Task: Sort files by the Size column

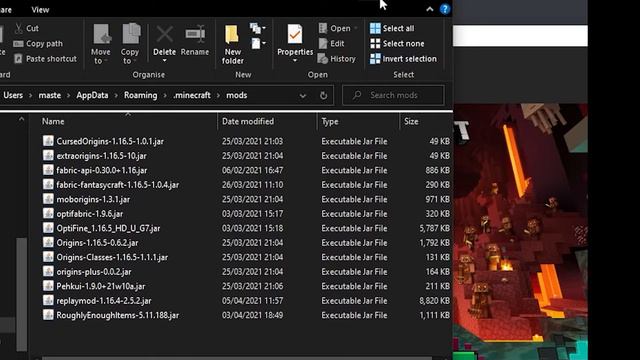Action: [411, 121]
